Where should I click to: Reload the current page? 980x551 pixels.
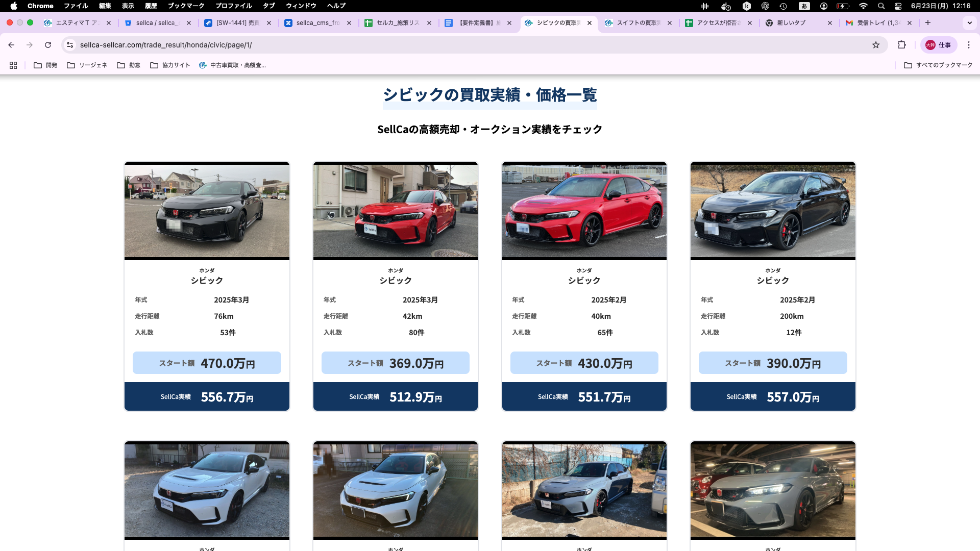coord(48,45)
